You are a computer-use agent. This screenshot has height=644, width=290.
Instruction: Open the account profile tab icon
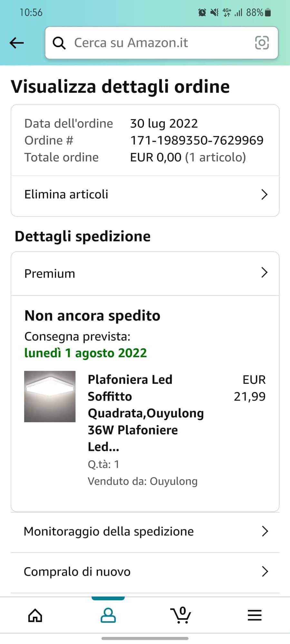108,615
